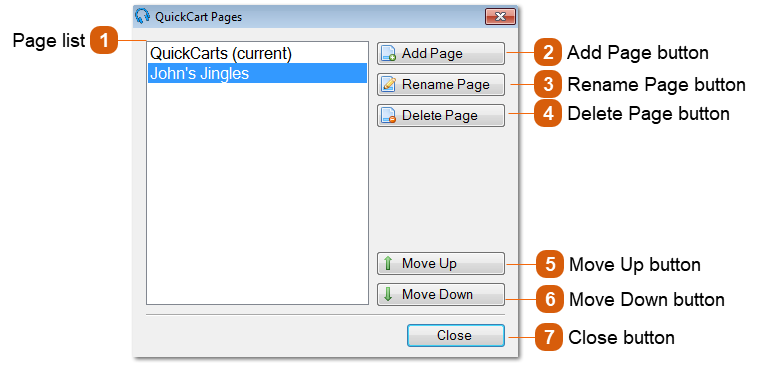The height and width of the screenshot is (366, 762).
Task: Select the John's Jingles page row
Action: pos(258,73)
